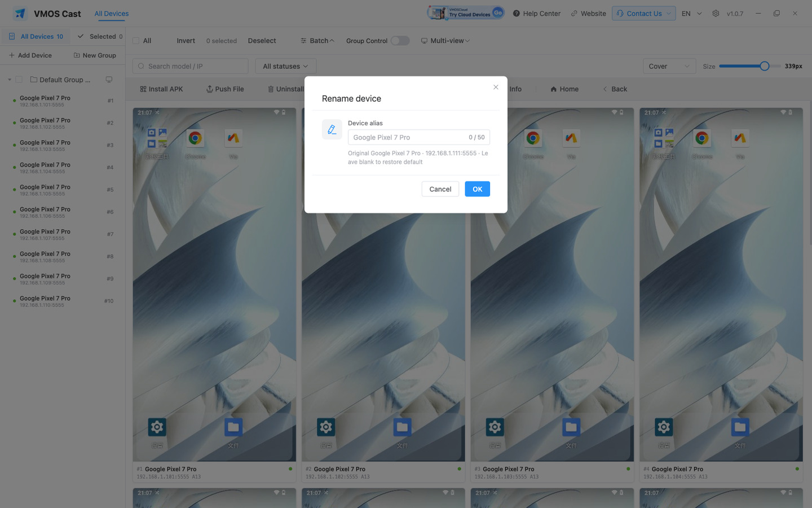Screen dimensions: 812x508
Task: Open the Files app on device #4 screen
Action: click(x=740, y=427)
